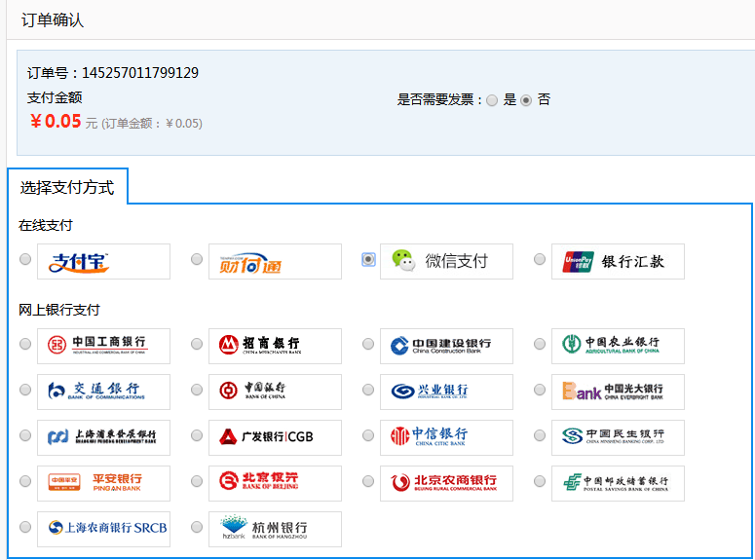Choose the Tenpay (财付通) logo
Viewport: 755px width, 560px height.
point(275,261)
